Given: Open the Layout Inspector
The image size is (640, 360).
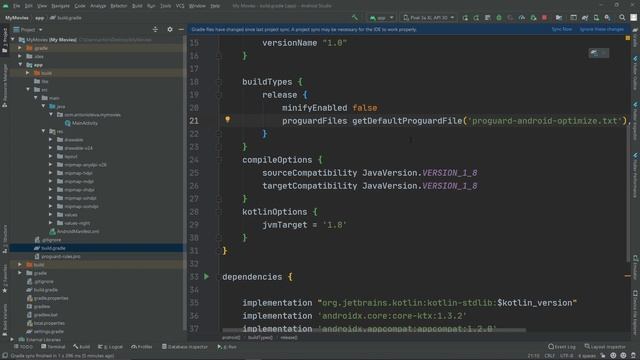Looking at the screenshot, I should point(605,347).
